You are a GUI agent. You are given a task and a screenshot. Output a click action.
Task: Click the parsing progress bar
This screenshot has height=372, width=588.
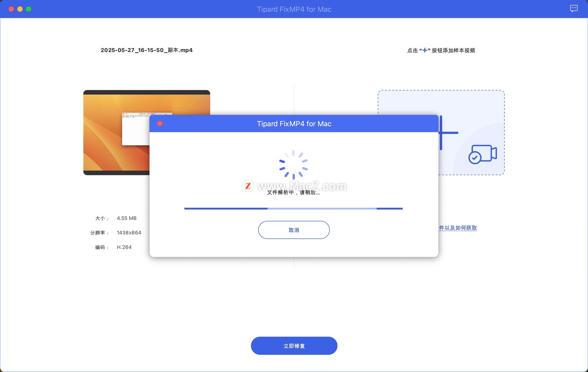click(293, 209)
